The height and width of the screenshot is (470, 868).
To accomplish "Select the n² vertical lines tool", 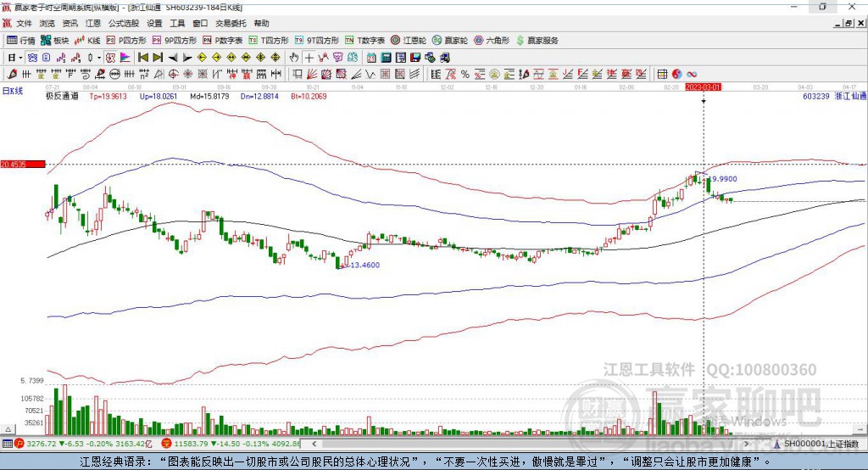I will point(144,75).
